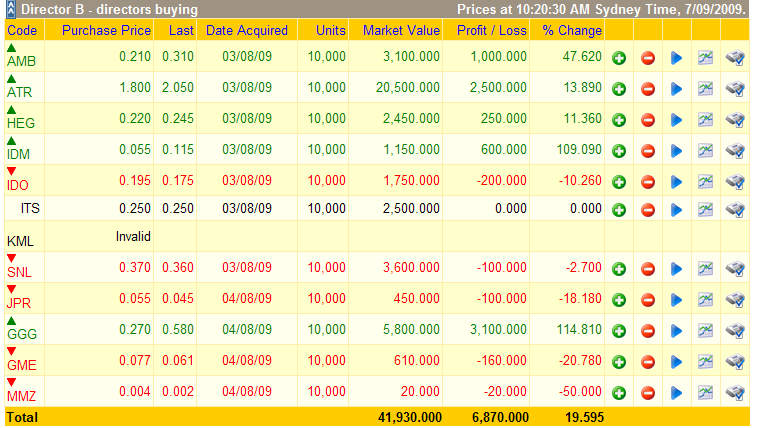The image size is (757, 428).
Task: Click the blue play arrow for HEG
Action: click(x=676, y=121)
